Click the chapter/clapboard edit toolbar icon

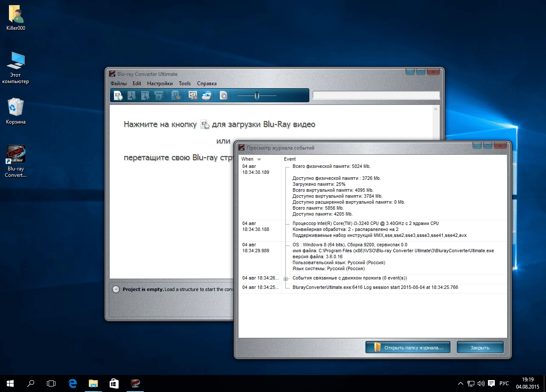[x=159, y=96]
